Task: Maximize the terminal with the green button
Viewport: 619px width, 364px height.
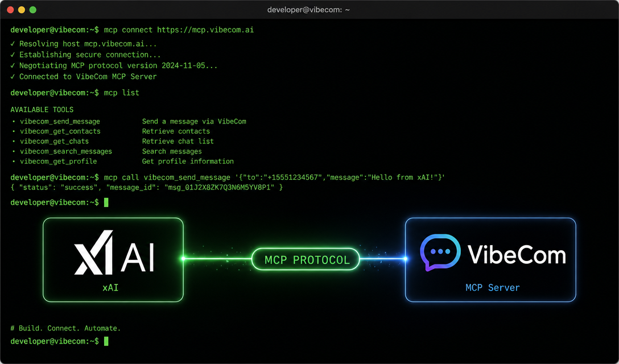Action: [x=33, y=10]
